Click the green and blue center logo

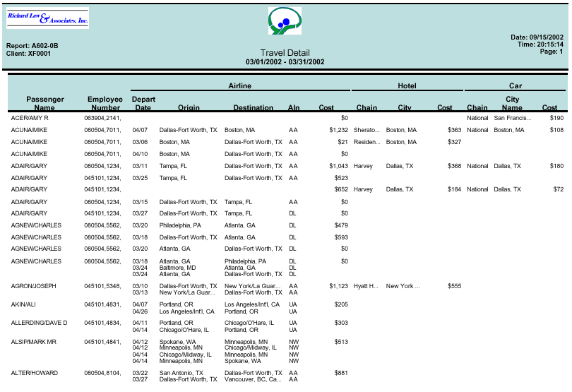tap(285, 21)
